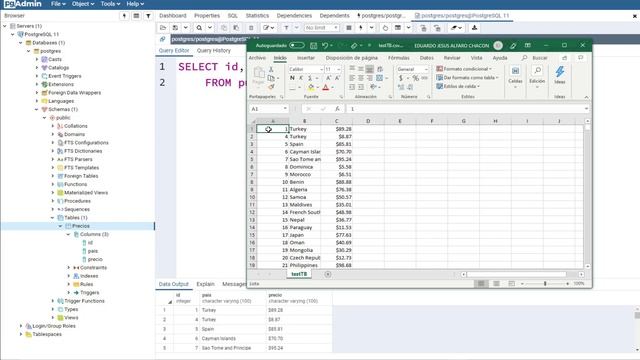
Task: Switch to pgAdmin Dashboard tab
Action: (x=173, y=16)
